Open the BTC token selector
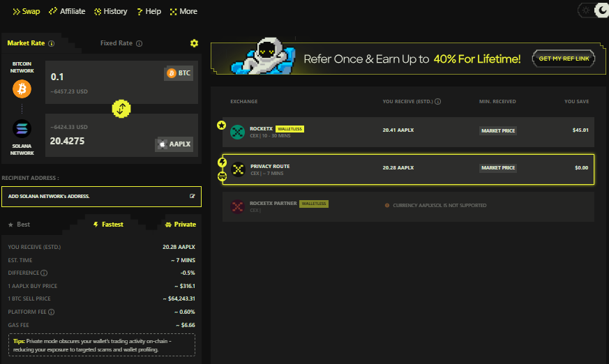The image size is (609, 364). (x=179, y=73)
